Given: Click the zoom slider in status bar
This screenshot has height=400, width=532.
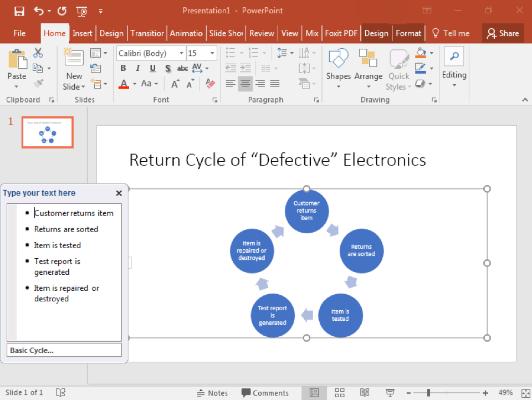Looking at the screenshot, I should (428, 393).
